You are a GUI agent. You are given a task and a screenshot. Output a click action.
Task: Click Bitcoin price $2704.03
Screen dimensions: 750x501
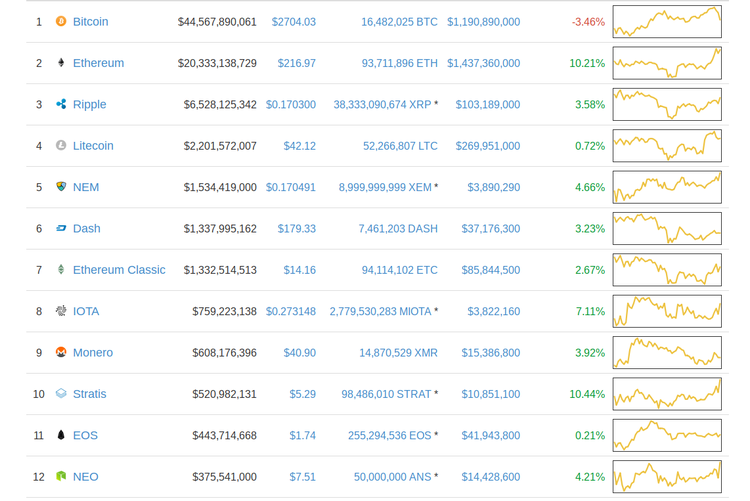[293, 22]
